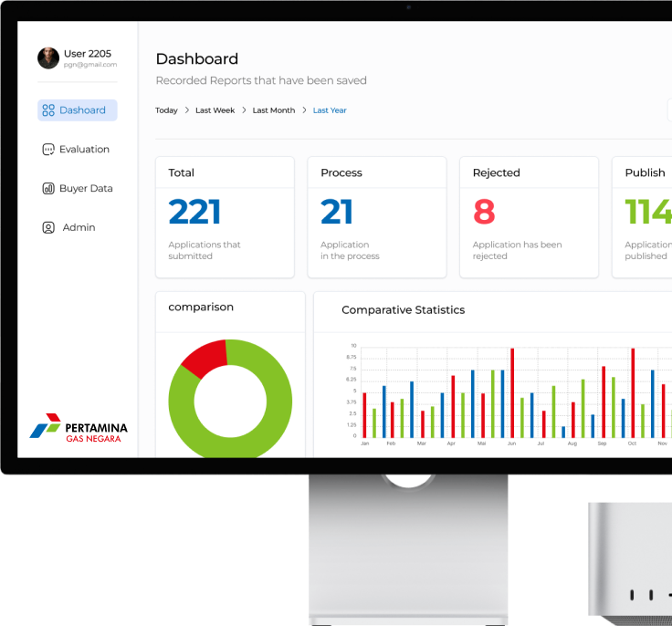Viewport: 672px width, 626px height.
Task: Open the Buyer Data menu item
Action: tap(86, 189)
